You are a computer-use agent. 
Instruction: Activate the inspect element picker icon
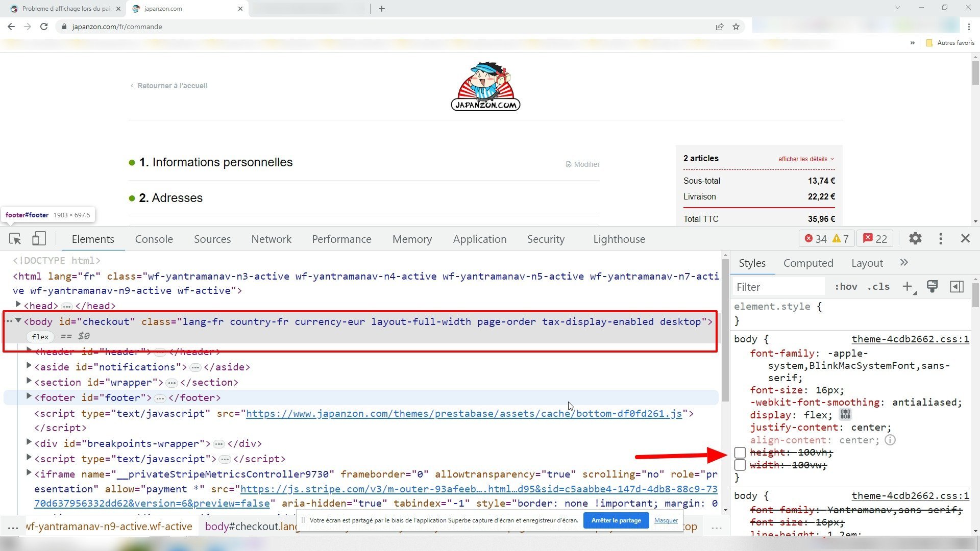click(15, 239)
